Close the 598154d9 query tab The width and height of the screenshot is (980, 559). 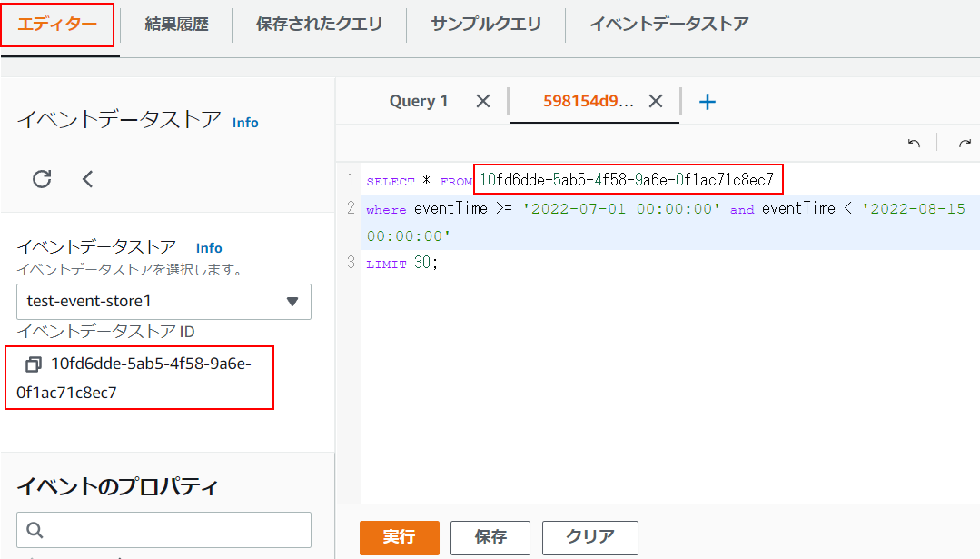[x=656, y=101]
